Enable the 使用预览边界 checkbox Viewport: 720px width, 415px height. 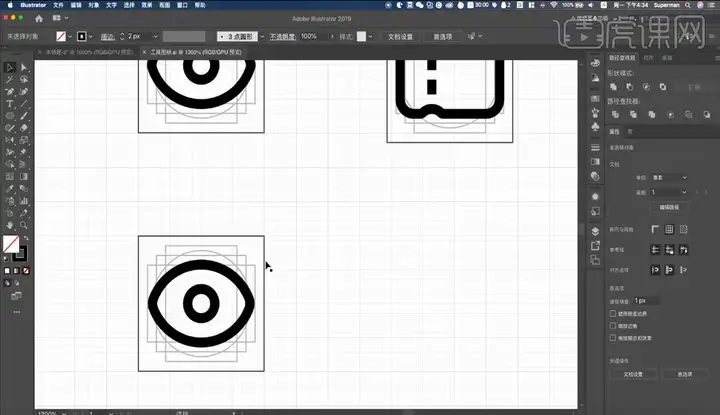pyautogui.click(x=613, y=314)
